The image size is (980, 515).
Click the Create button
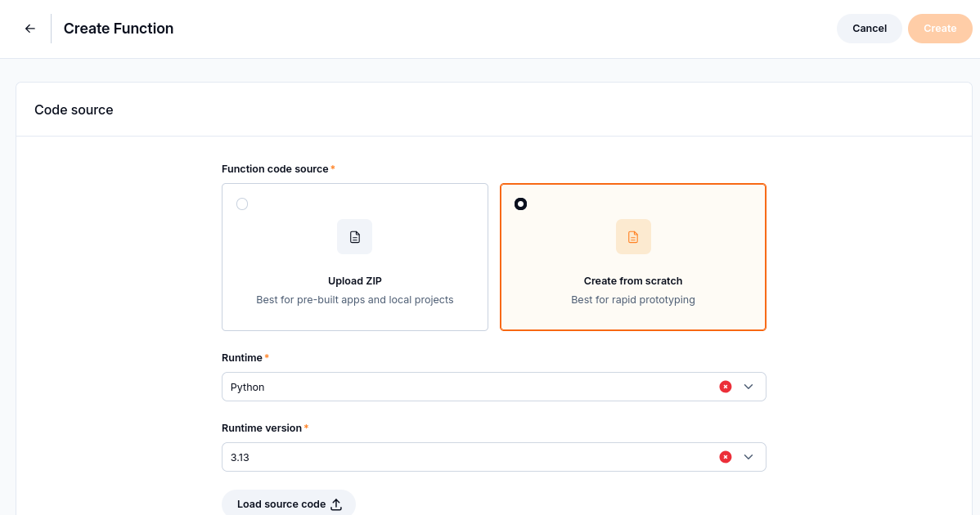(x=940, y=29)
